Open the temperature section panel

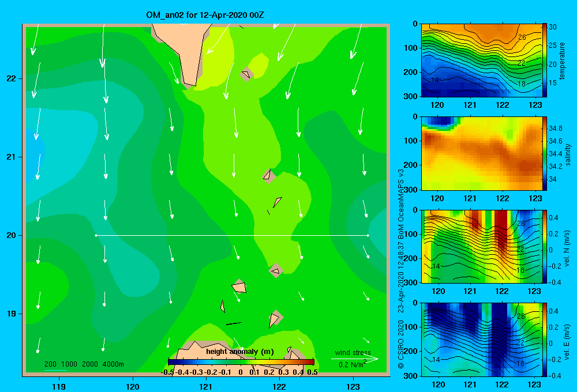coord(482,61)
